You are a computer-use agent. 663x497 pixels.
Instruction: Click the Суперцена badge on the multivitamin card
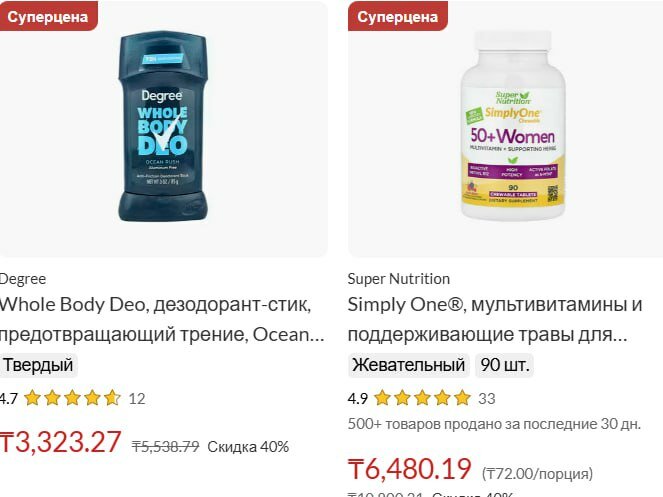(397, 16)
